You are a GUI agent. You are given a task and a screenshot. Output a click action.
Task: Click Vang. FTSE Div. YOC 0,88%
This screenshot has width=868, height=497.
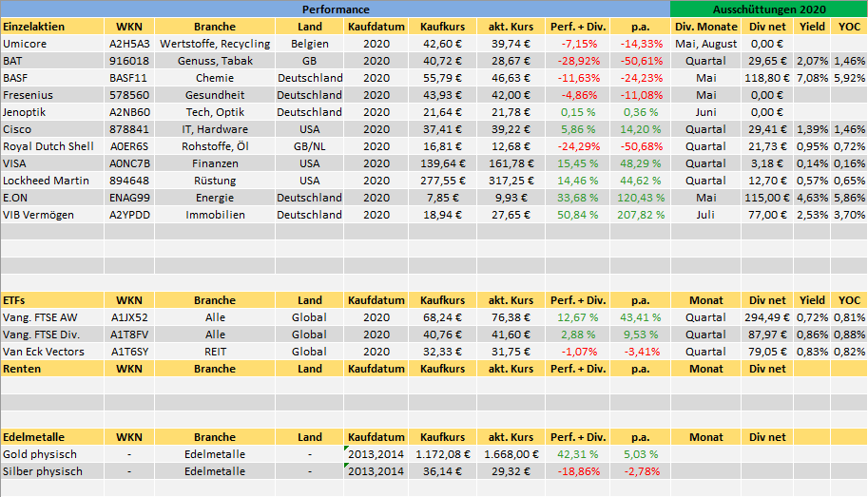pos(849,335)
